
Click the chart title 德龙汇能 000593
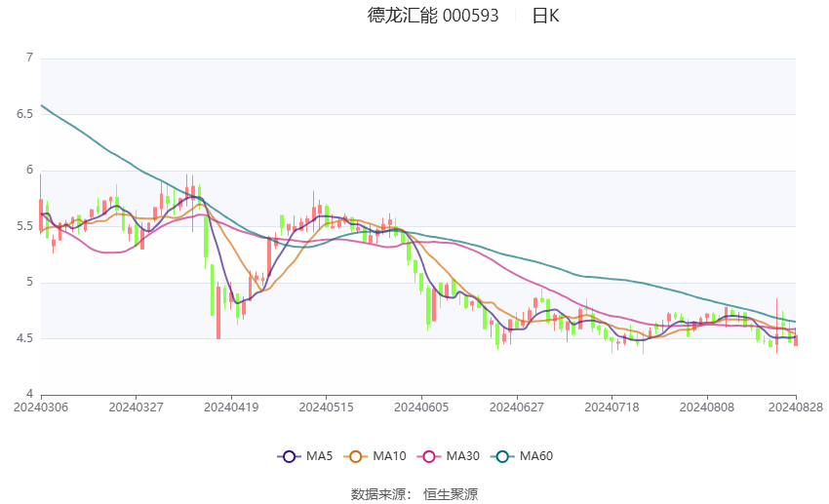[433, 16]
